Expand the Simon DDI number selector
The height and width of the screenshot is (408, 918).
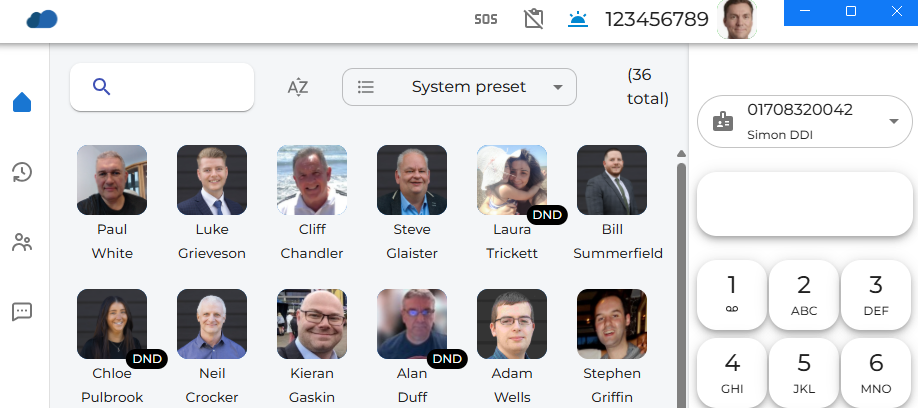(x=893, y=122)
